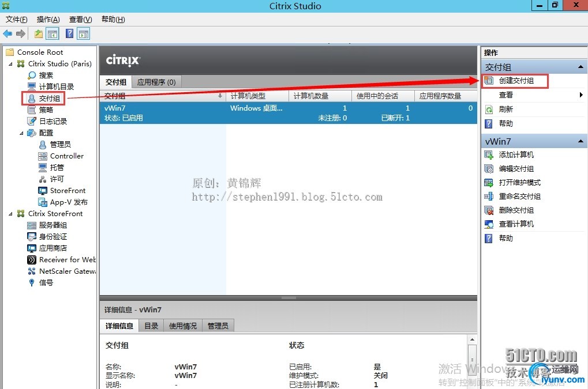Select 交付组 node in the tree

[49, 99]
